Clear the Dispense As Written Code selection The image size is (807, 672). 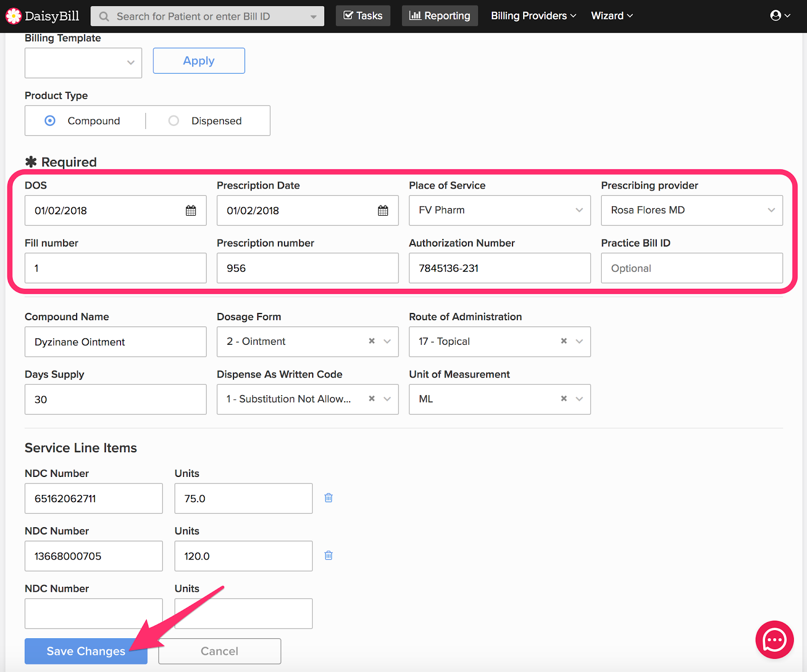(x=372, y=399)
